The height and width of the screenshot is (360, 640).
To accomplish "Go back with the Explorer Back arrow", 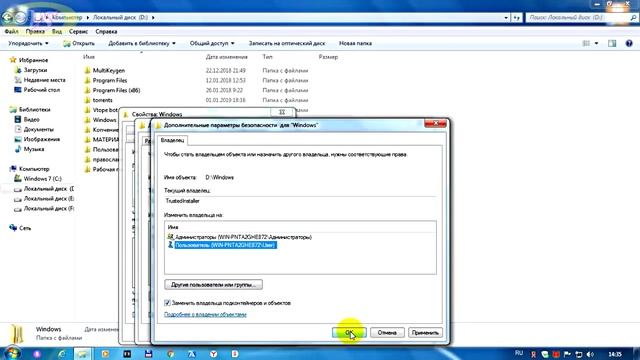I will point(8,18).
